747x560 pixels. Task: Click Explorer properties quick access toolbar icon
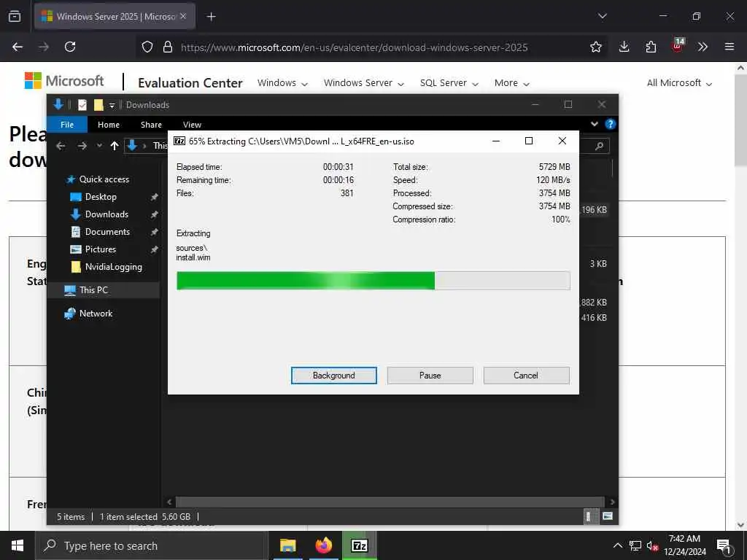tap(82, 105)
